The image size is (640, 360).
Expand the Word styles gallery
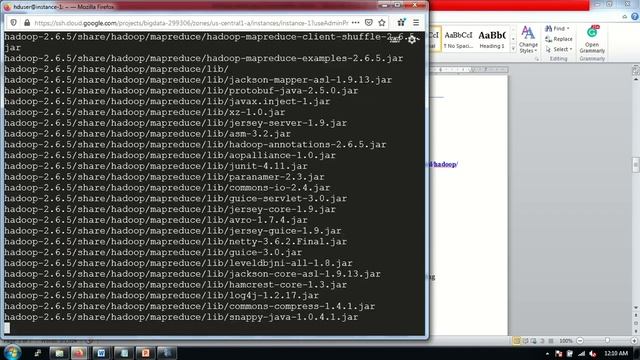[x=513, y=49]
